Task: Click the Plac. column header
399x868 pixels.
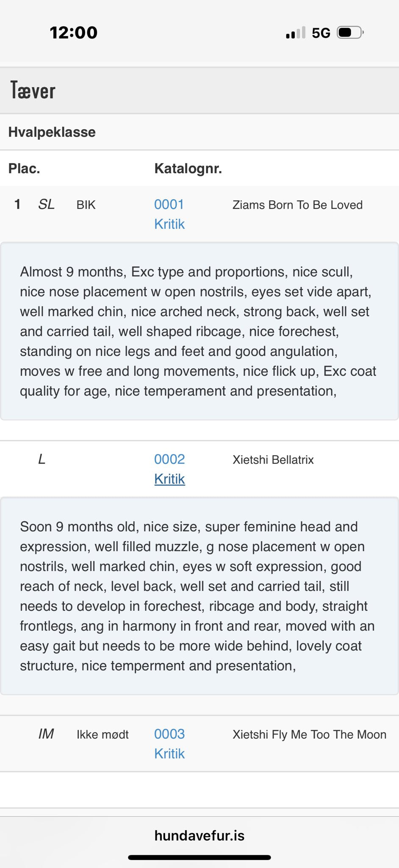Action: click(24, 169)
